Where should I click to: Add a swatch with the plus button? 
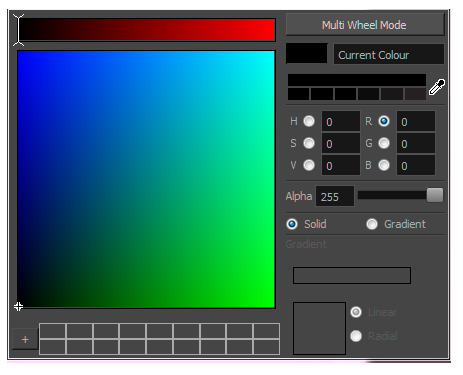tap(25, 339)
